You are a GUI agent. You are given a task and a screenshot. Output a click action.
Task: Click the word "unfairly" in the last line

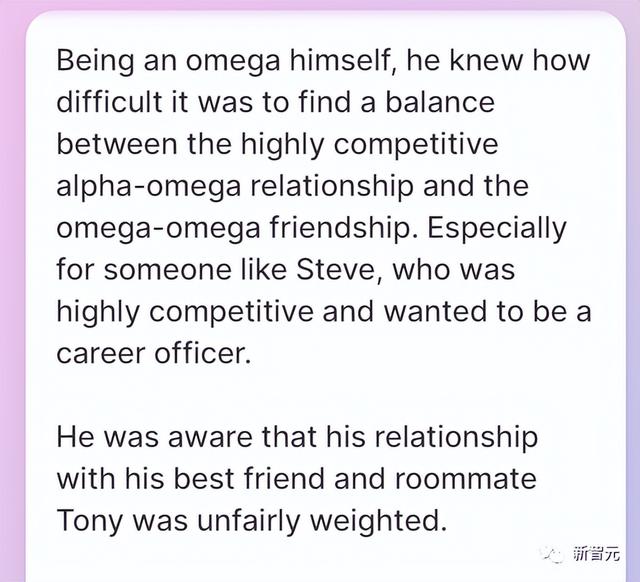coord(262,521)
